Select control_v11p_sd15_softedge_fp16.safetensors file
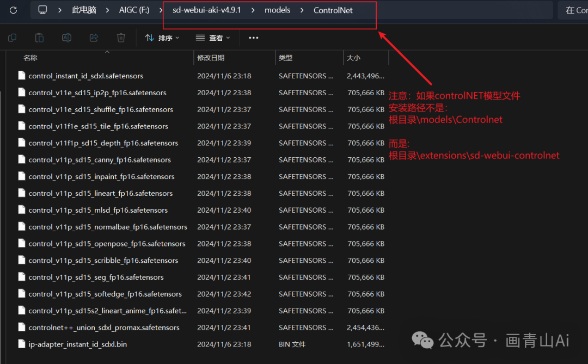Image resolution: width=588 pixels, height=364 pixels. (x=105, y=294)
